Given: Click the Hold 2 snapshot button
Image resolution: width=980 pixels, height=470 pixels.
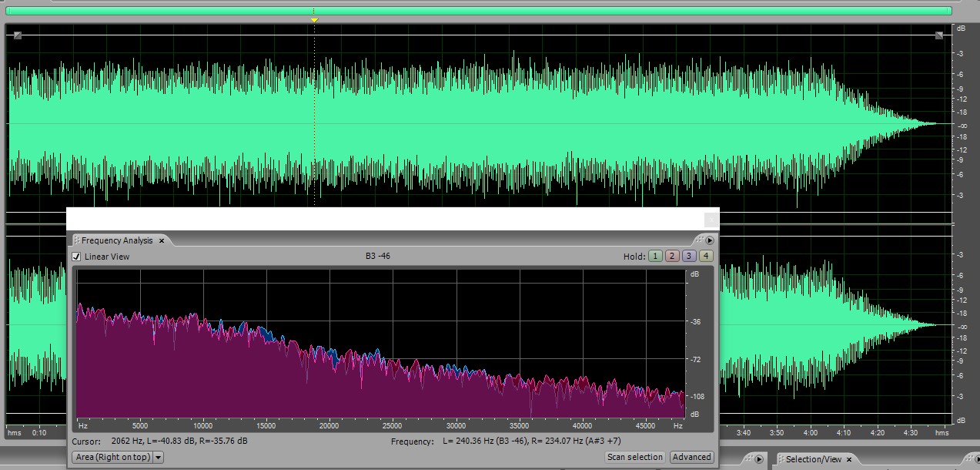Looking at the screenshot, I should tap(672, 257).
